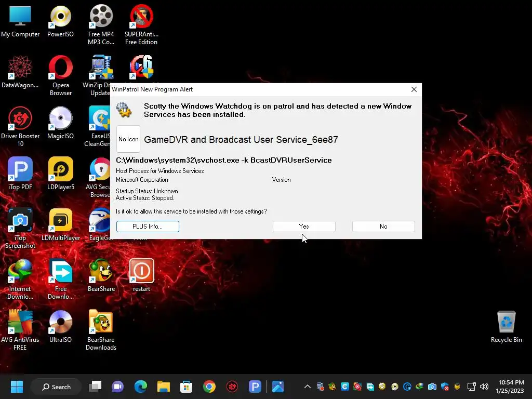Open Driver Booster from taskbar
Viewport: 532px width, 399px height.
coord(232,387)
